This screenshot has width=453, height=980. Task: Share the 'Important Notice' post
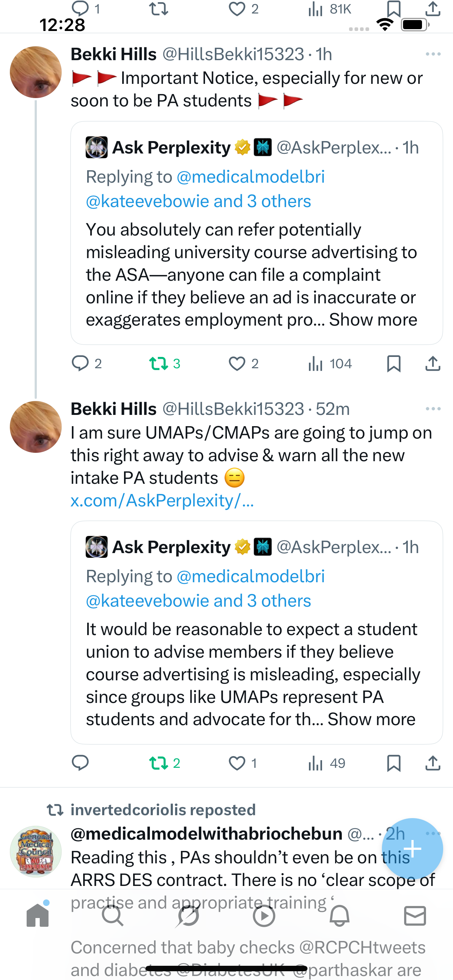coord(433,364)
